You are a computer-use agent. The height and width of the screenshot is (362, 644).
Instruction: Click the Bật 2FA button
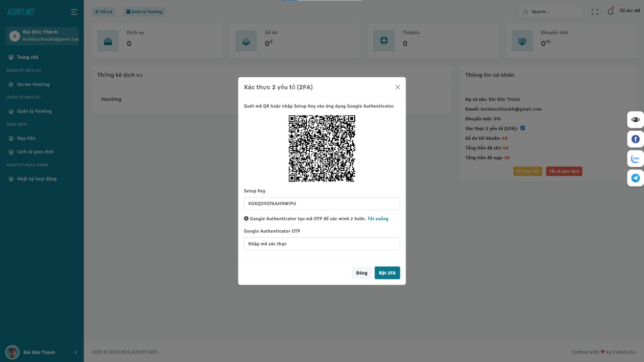387,273
